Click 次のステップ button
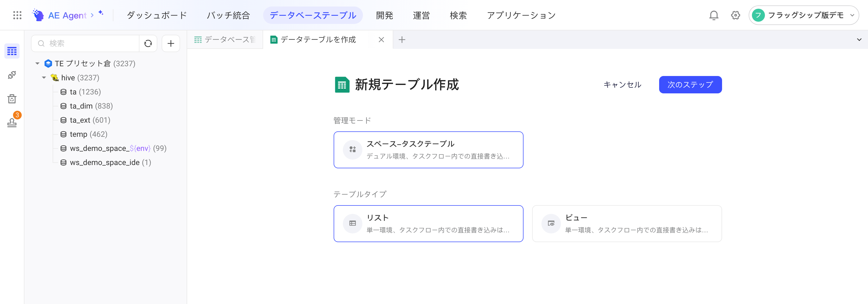Image resolution: width=868 pixels, height=304 pixels. pyautogui.click(x=690, y=85)
